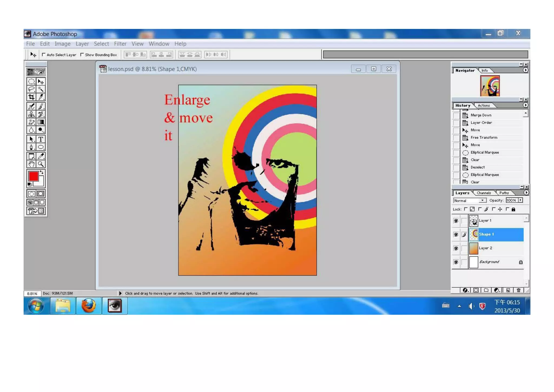Open the Image menu
554x392 pixels.
click(62, 44)
